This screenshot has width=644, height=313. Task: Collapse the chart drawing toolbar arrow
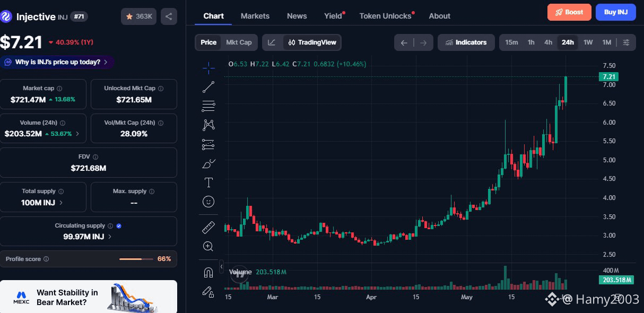coord(222,267)
